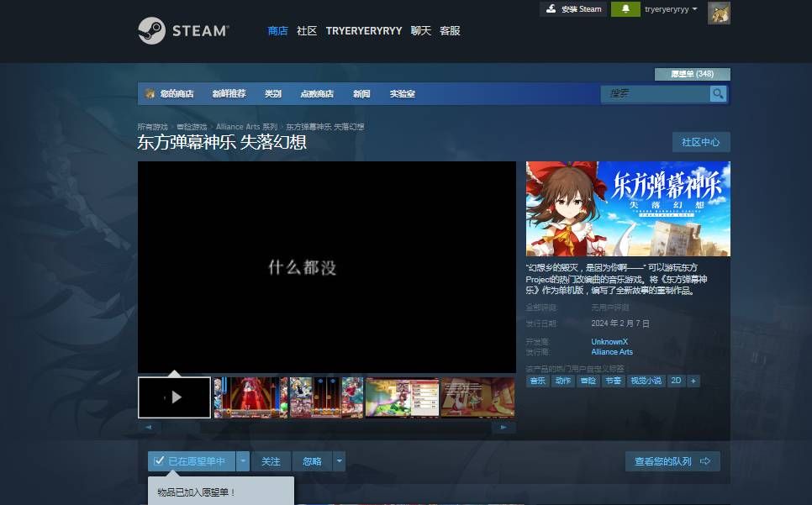Click the search magnifier icon
The image size is (812, 505).
pos(717,93)
